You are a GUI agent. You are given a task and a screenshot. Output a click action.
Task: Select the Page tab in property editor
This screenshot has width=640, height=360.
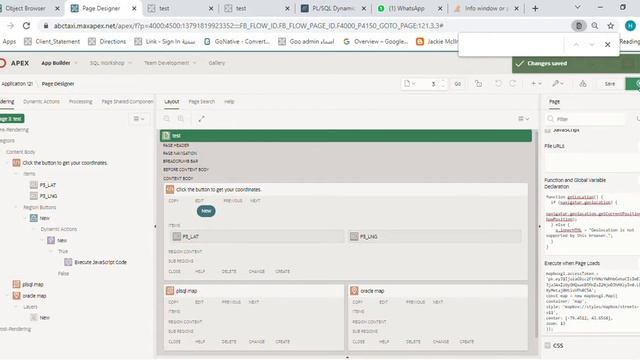(x=554, y=102)
